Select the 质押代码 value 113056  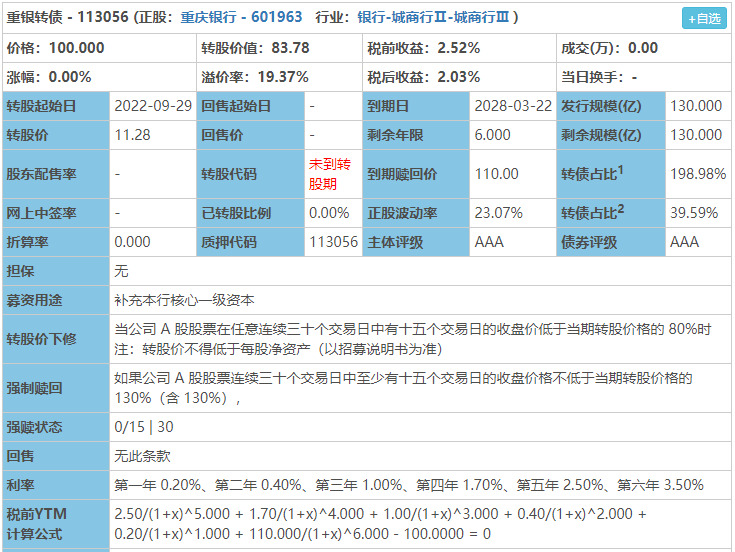click(333, 242)
